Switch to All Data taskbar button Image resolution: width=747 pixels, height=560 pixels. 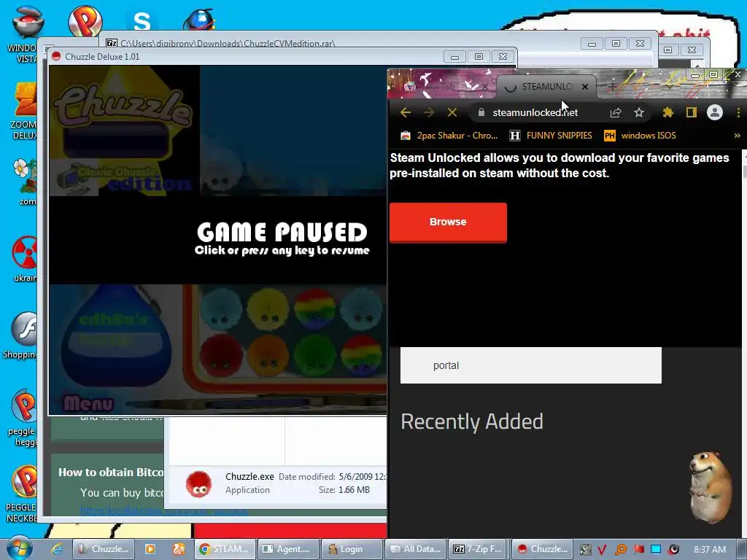[415, 549]
